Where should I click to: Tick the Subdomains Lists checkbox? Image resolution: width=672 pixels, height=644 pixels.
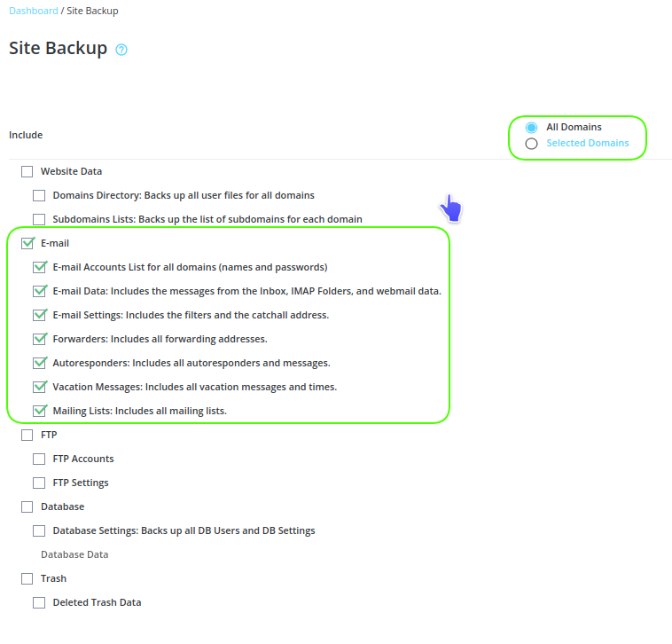tap(39, 220)
